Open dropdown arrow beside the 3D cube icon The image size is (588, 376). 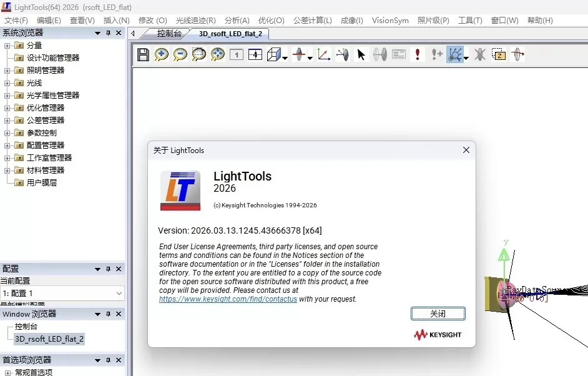click(285, 58)
